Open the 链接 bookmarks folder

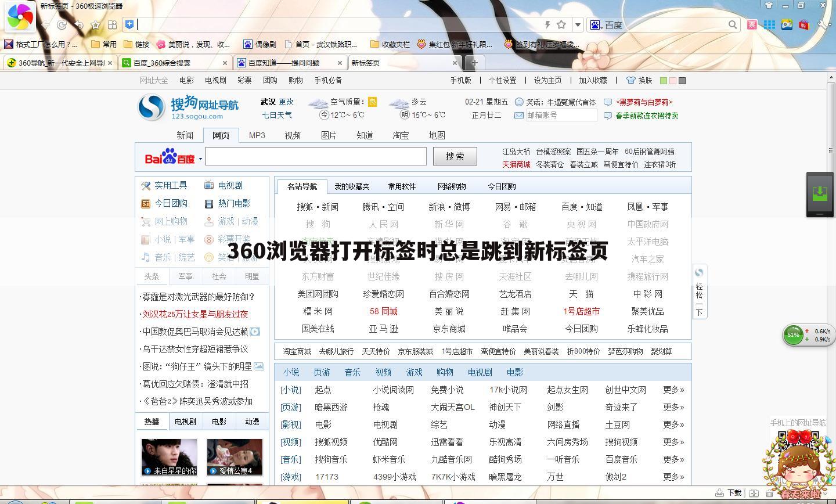point(136,44)
